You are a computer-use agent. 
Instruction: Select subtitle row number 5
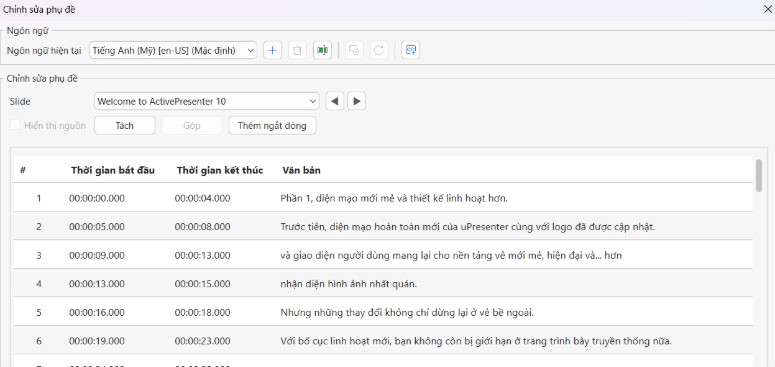tap(383, 312)
